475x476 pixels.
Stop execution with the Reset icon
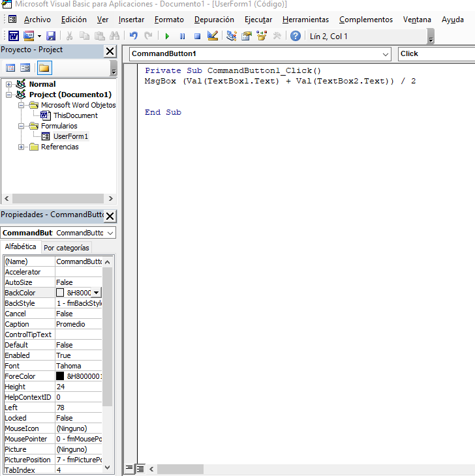[x=197, y=37]
